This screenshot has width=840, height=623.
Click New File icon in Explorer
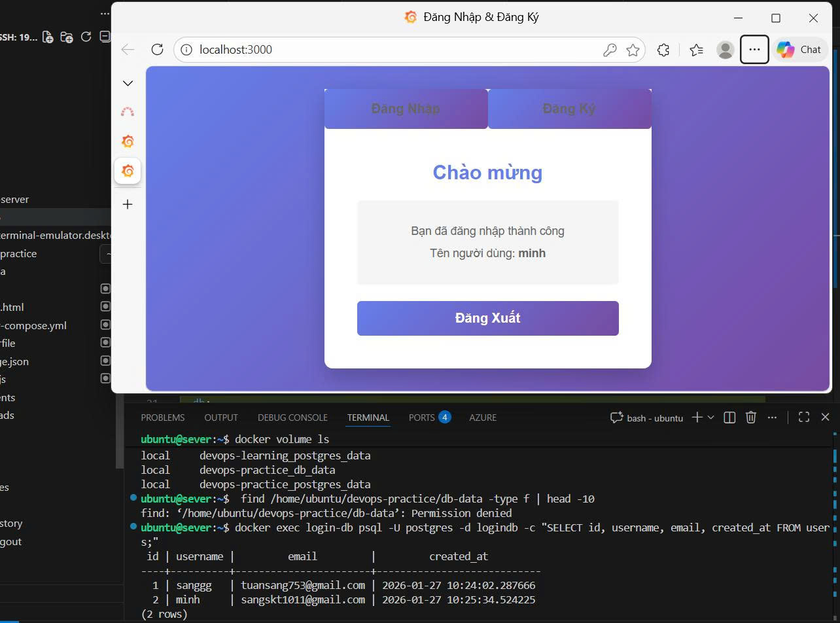48,37
